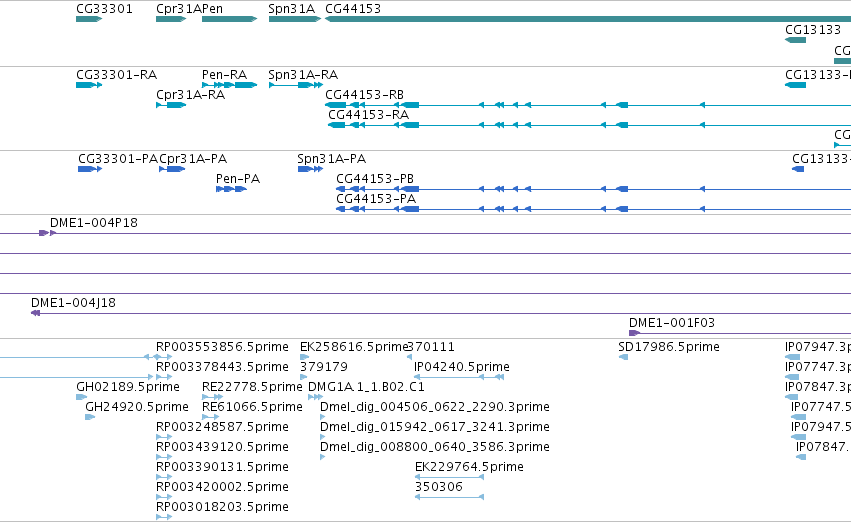
Task: Click the CG33301-PA protein label
Action: click(118, 158)
